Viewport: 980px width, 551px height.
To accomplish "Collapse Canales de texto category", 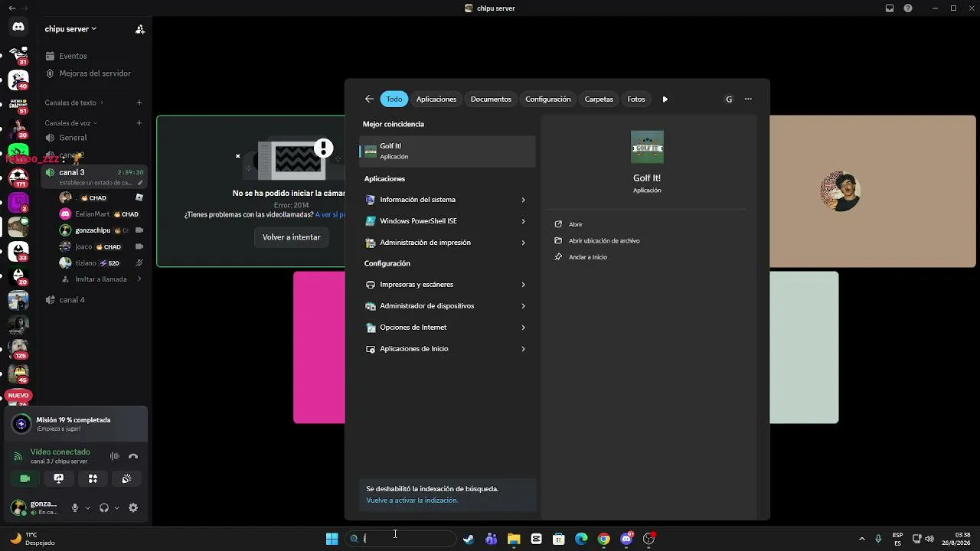I will tap(73, 103).
